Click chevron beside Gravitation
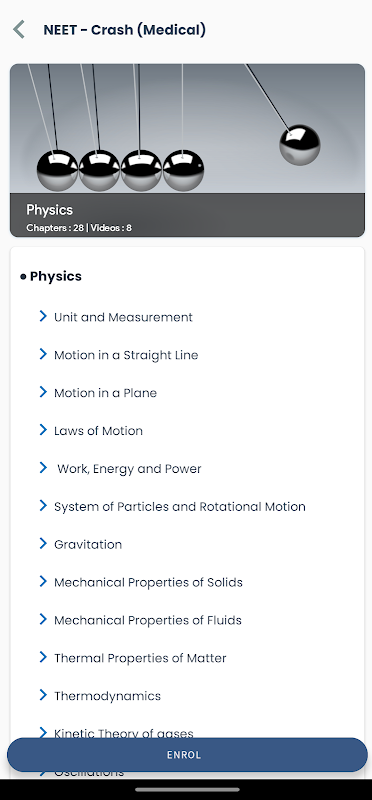The image size is (372, 800). 43,543
